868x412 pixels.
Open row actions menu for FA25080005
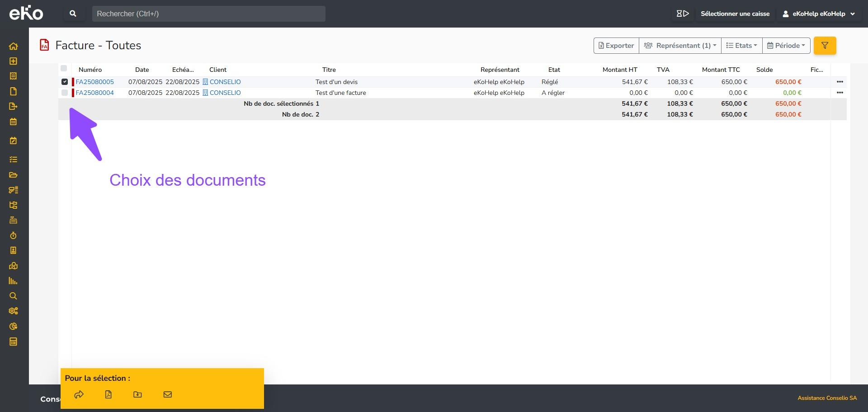click(x=840, y=82)
